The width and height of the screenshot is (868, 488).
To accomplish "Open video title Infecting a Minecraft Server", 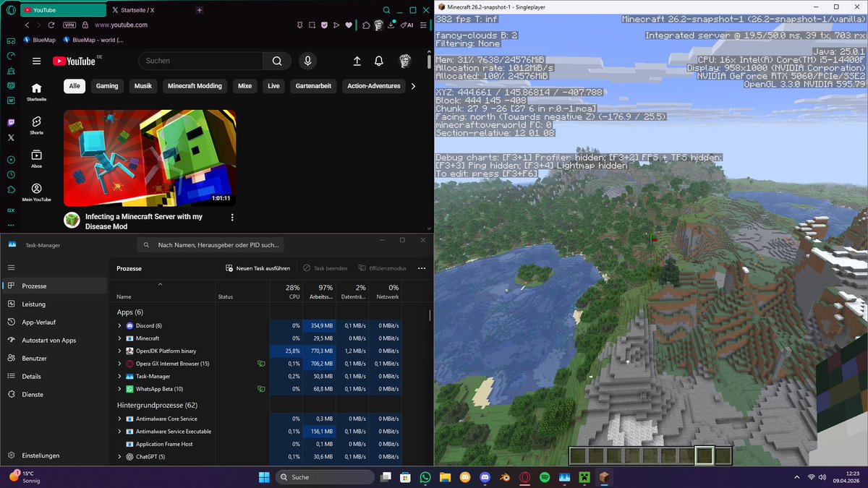I will coord(144,221).
